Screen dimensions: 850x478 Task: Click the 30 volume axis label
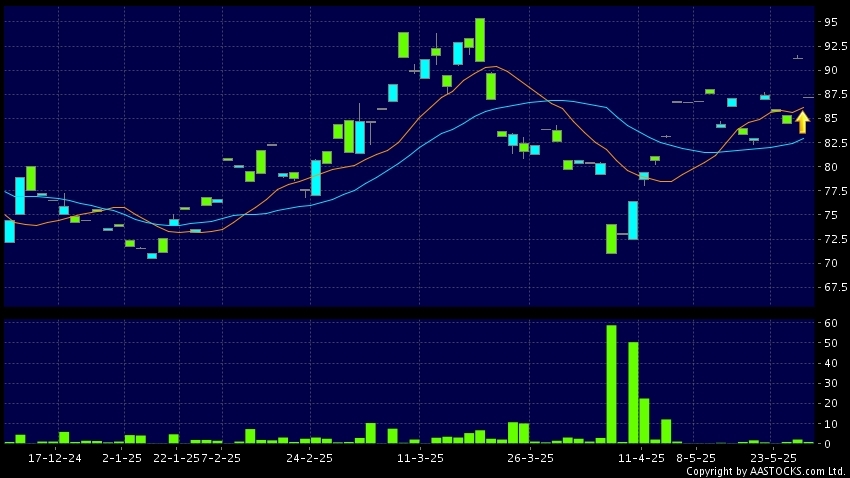click(x=830, y=384)
